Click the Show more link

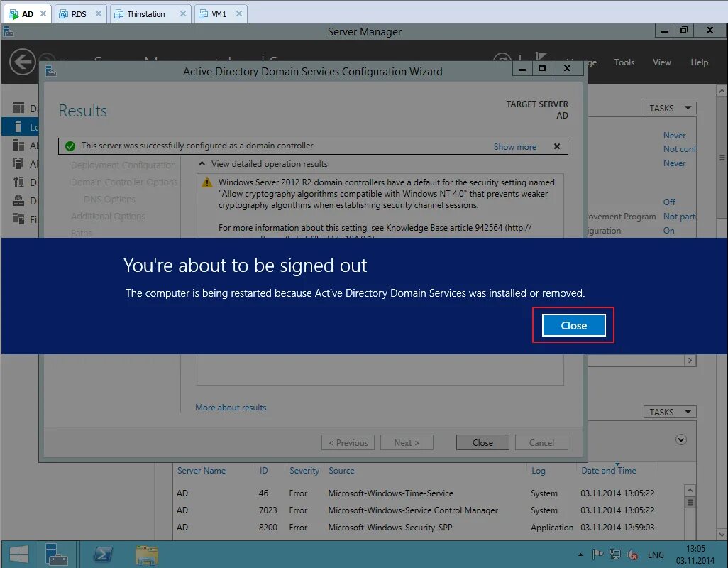coord(515,147)
